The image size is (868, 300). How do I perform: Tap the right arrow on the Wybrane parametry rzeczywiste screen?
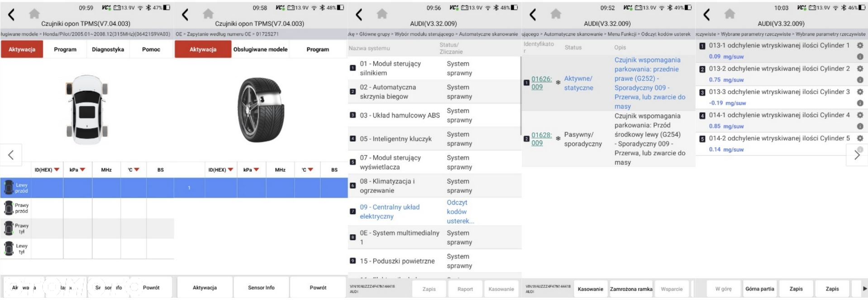(857, 155)
